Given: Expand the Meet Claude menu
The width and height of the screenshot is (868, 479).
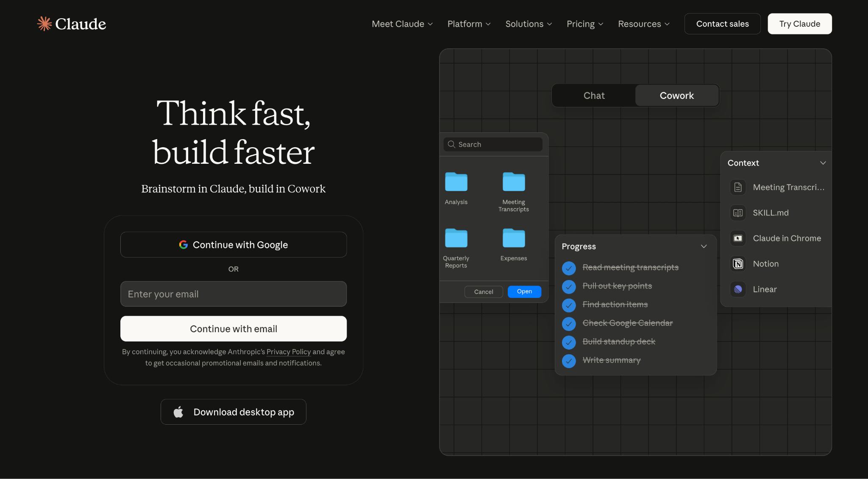Looking at the screenshot, I should [402, 24].
